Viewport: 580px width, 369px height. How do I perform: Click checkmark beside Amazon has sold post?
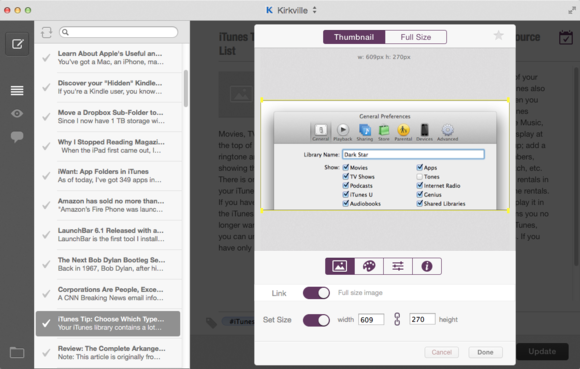(x=46, y=205)
